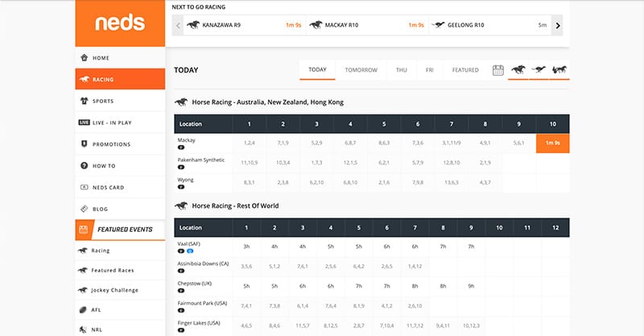This screenshot has width=644, height=336.
Task: Click the Neds logo
Action: tap(120, 23)
